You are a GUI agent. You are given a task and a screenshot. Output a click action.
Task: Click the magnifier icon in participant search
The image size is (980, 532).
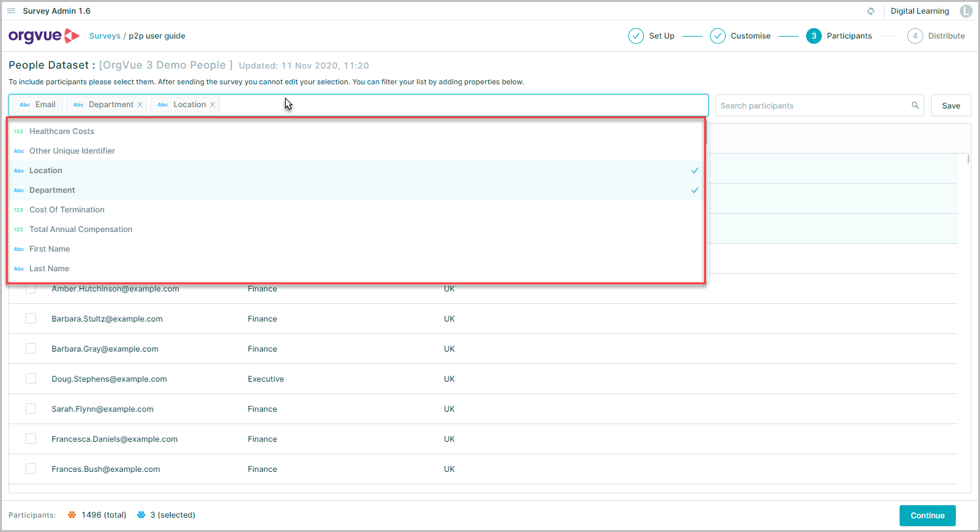915,105
